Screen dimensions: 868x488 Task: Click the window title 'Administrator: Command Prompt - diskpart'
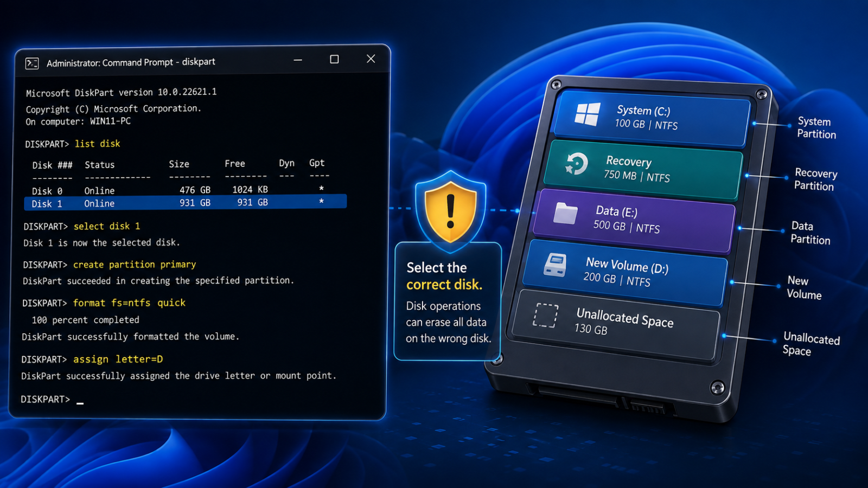coord(131,62)
